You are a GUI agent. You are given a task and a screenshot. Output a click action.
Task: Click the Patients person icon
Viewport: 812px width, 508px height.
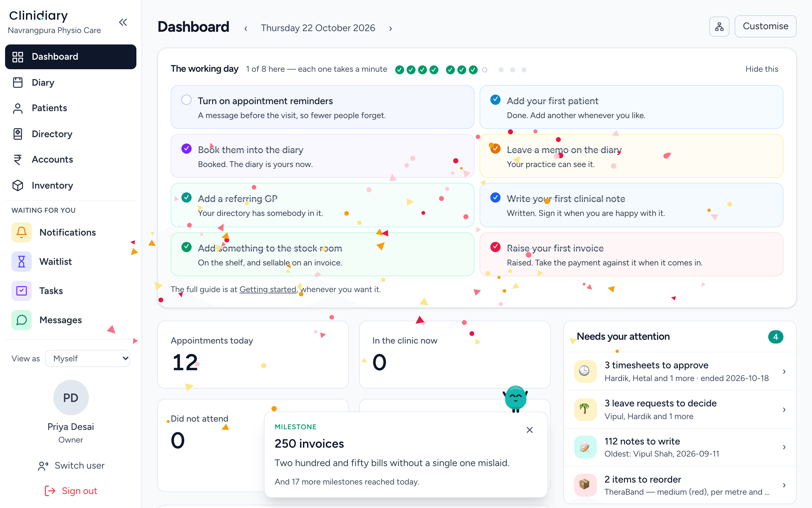click(x=18, y=108)
